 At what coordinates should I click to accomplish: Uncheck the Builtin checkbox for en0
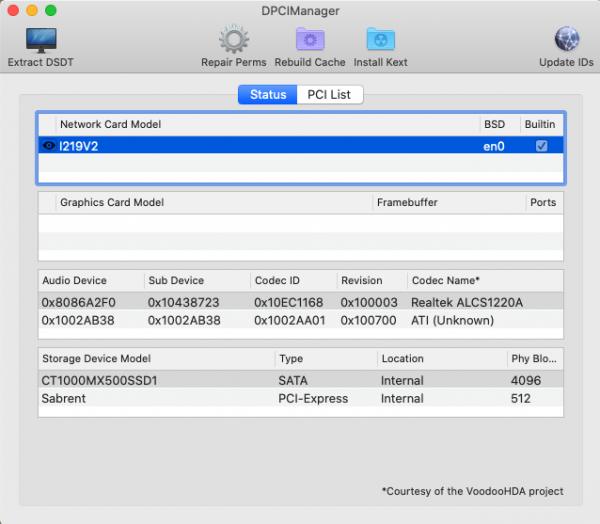(x=541, y=145)
